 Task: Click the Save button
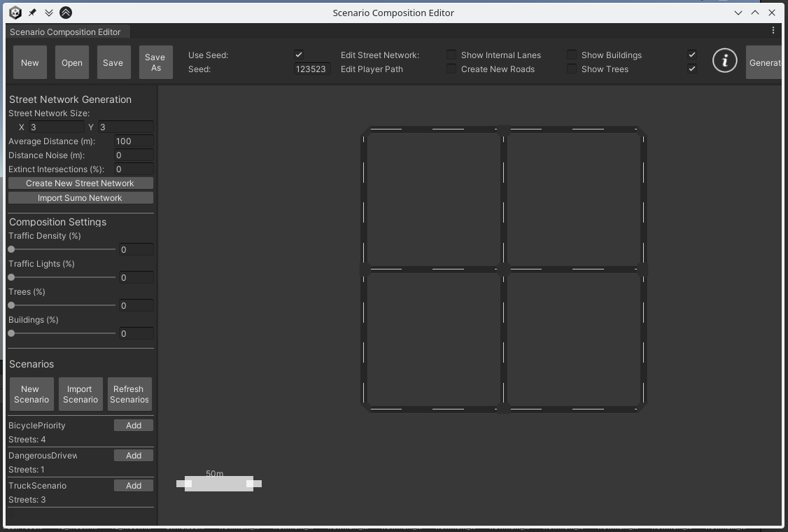(x=113, y=62)
